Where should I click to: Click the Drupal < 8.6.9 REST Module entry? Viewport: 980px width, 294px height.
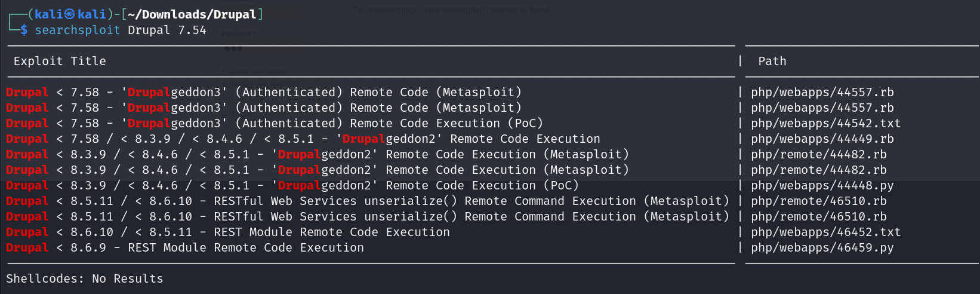click(x=185, y=247)
